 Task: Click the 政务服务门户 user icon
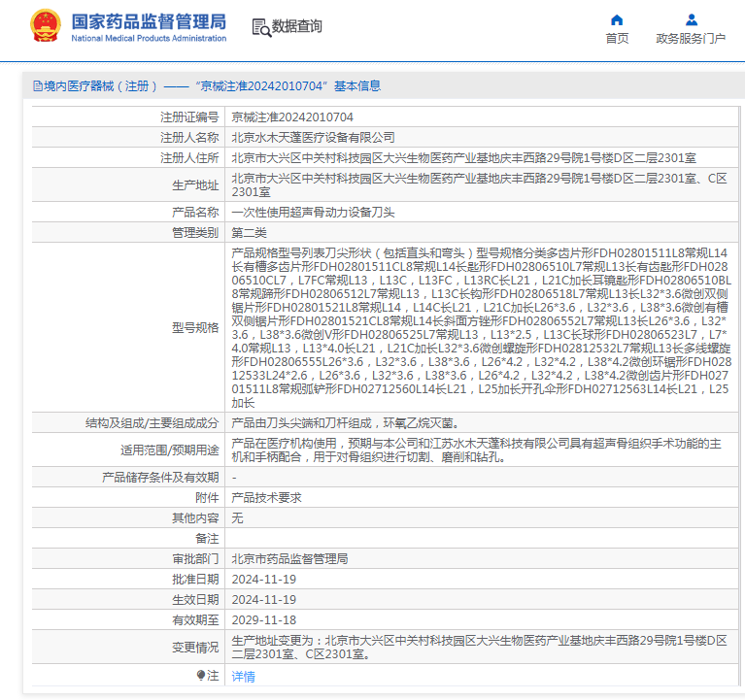pos(692,20)
